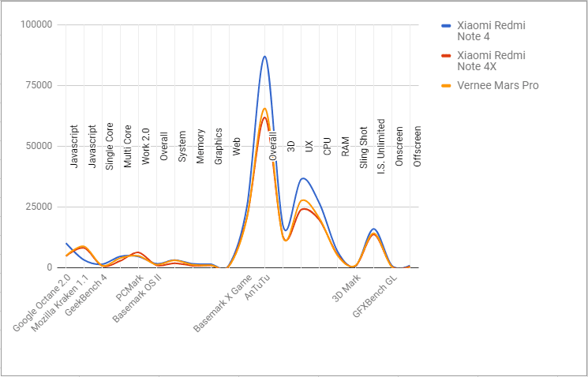
Task: Click the AnTuTu axis label
Action: pyautogui.click(x=257, y=287)
